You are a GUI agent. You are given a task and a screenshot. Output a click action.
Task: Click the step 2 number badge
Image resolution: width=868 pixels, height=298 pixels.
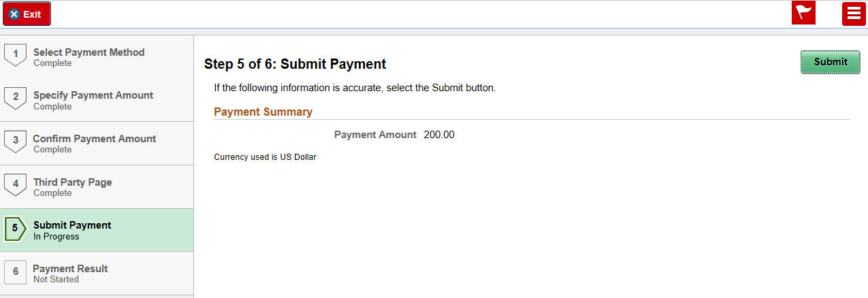tap(15, 98)
